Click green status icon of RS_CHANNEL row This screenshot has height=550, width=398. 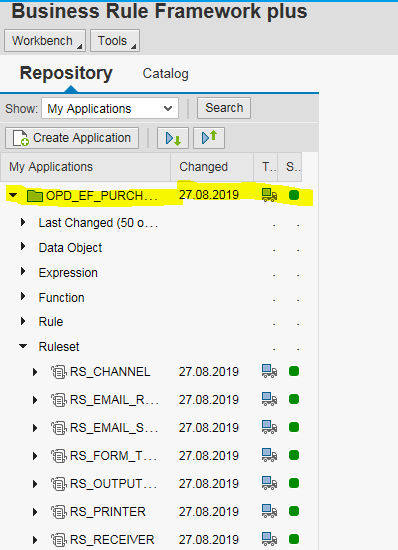coord(294,371)
